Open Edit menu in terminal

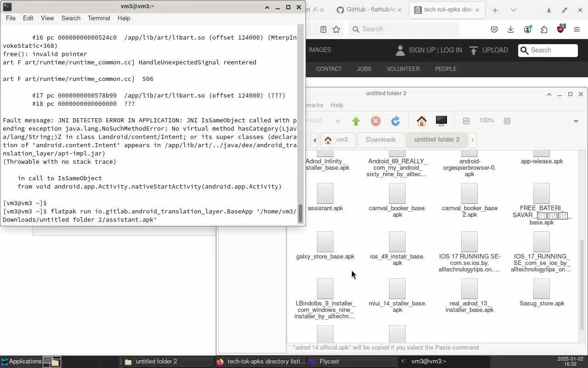pyautogui.click(x=28, y=18)
